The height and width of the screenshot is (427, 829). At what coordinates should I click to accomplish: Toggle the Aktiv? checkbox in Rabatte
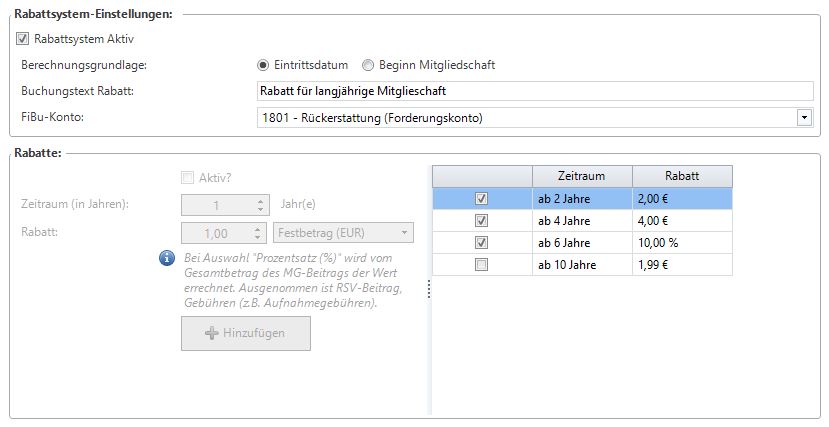tap(187, 178)
